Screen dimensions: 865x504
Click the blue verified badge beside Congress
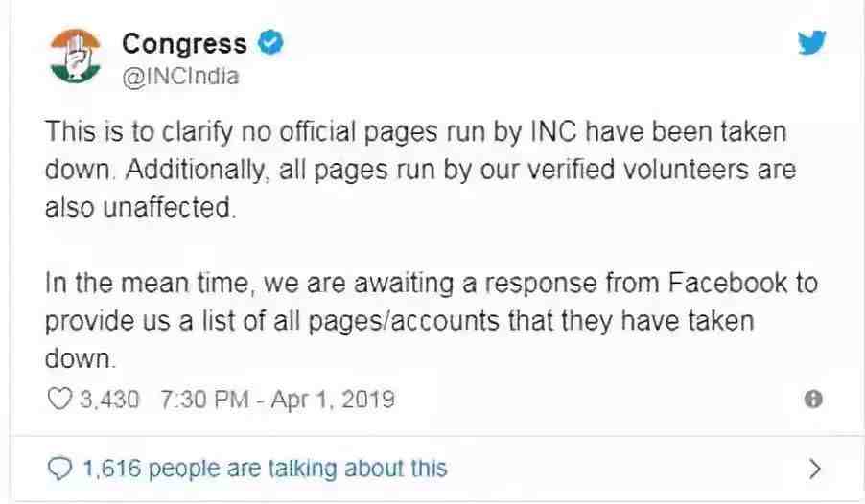270,42
